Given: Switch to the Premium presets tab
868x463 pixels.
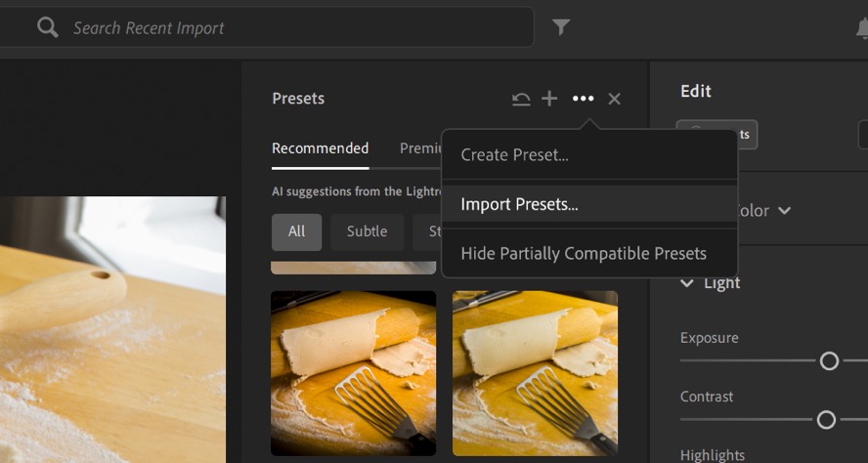Looking at the screenshot, I should click(418, 148).
